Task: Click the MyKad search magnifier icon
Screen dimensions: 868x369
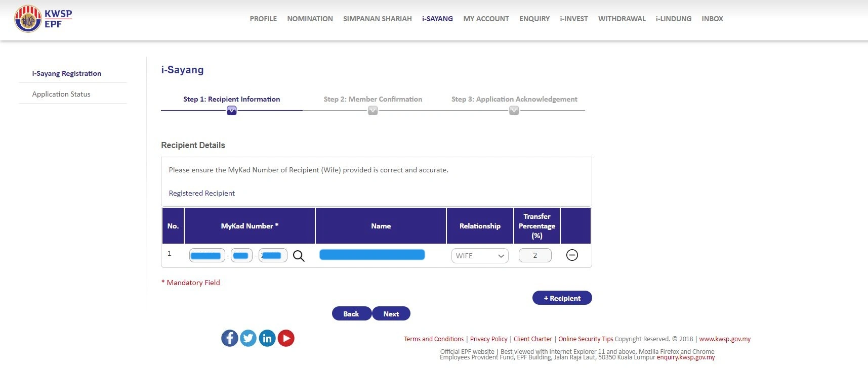Action: (299, 256)
